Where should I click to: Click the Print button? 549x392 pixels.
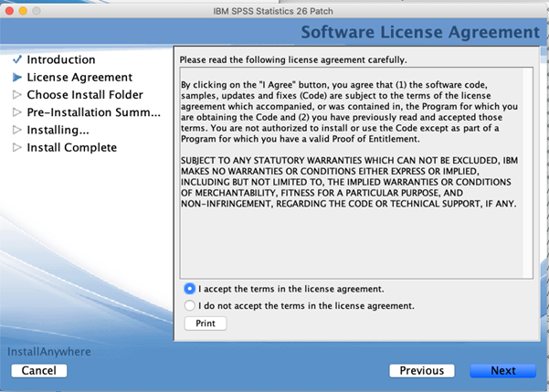click(x=206, y=323)
